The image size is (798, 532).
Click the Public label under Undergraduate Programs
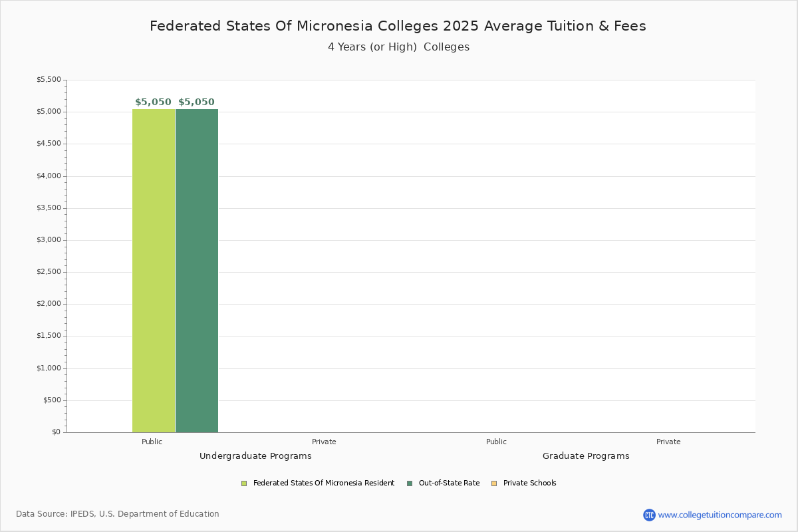click(x=152, y=442)
